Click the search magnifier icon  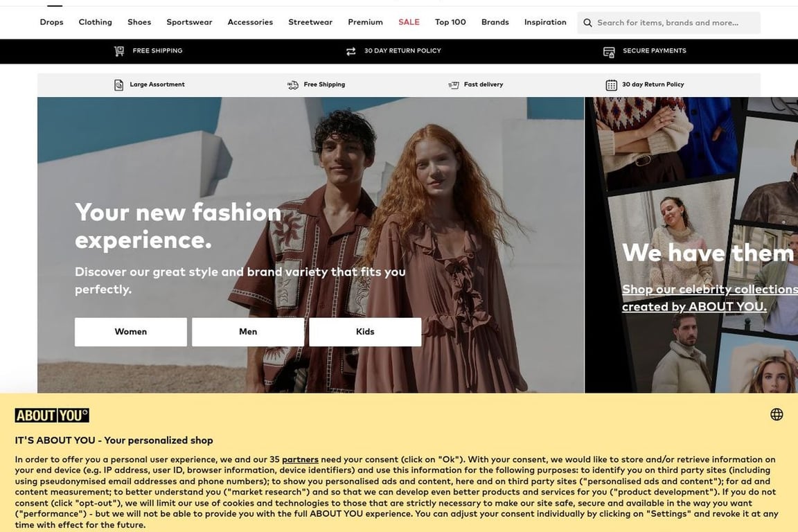click(x=587, y=23)
